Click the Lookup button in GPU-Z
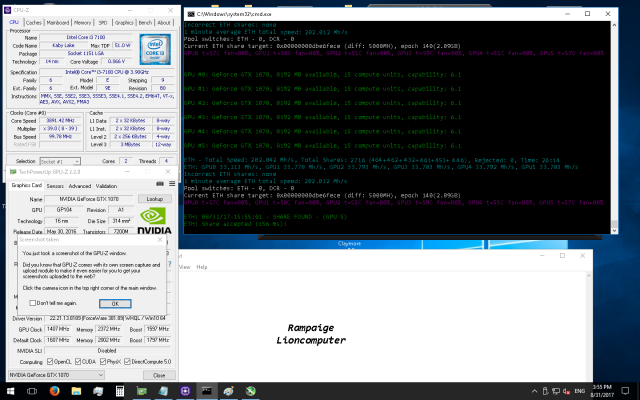Viewport: 640px width, 400px height. 155,200
